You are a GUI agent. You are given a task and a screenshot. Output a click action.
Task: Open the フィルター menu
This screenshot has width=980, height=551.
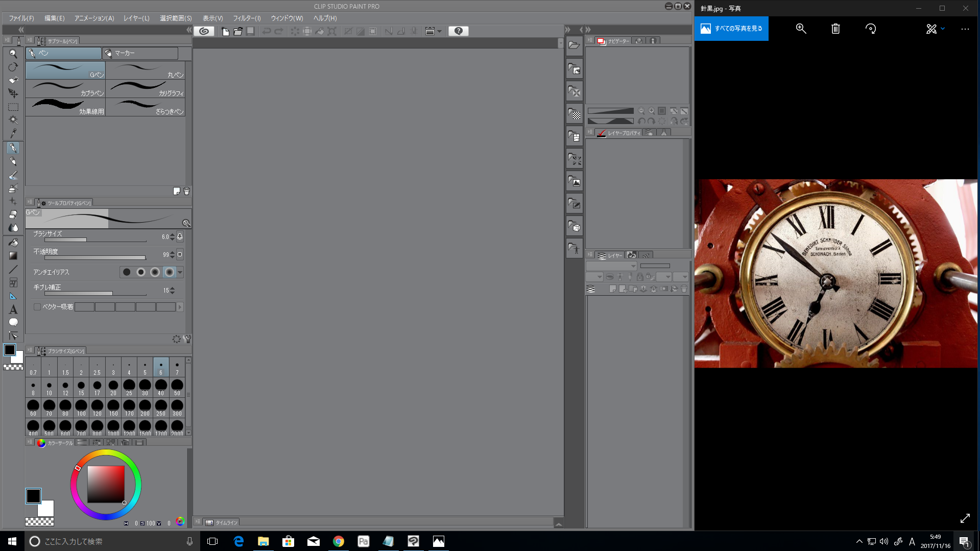point(247,18)
